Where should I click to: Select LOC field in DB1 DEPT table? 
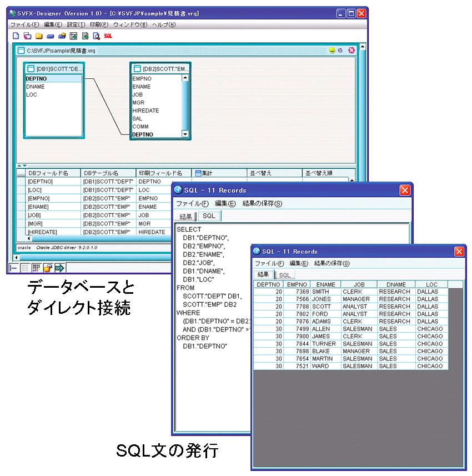[53, 94]
